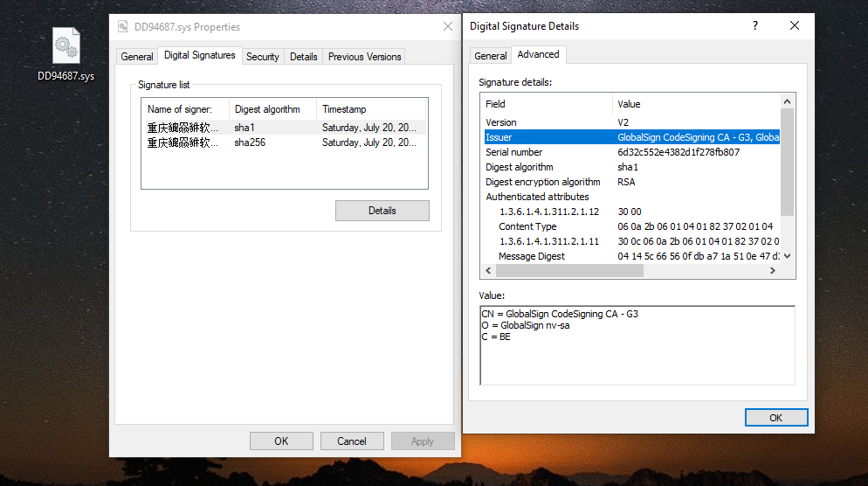
Task: Click the file icon in Properties title bar
Action: [123, 27]
